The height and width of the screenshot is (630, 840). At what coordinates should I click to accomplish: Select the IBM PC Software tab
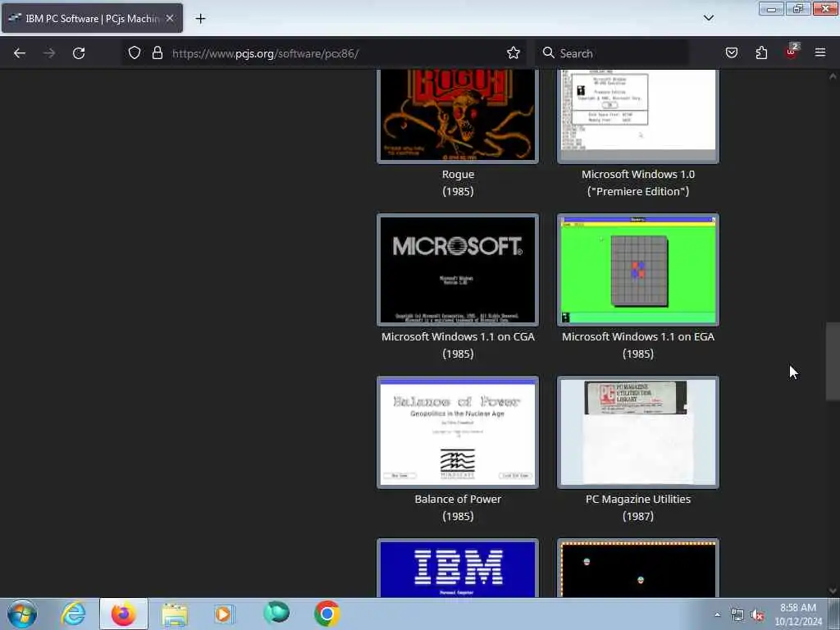click(92, 18)
